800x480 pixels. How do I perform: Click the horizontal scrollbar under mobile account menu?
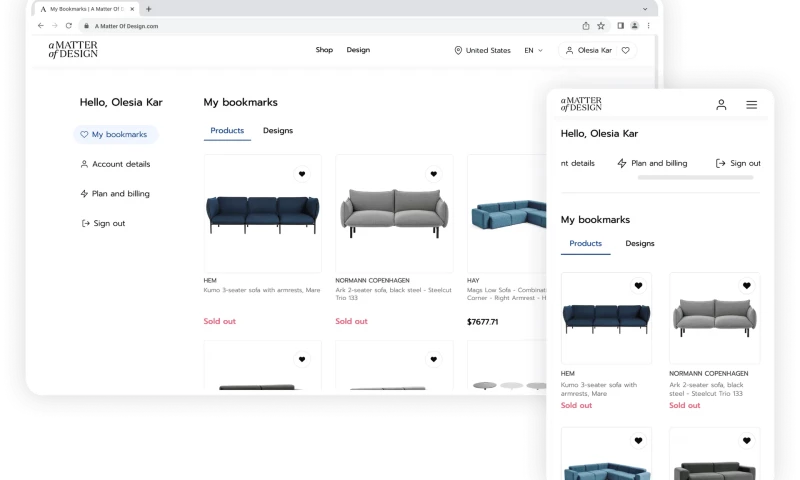point(695,178)
